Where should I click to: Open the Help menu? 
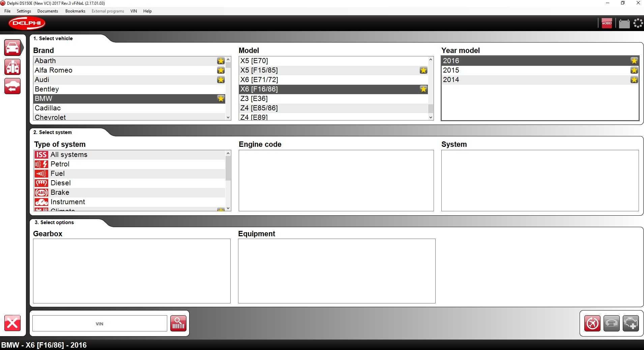147,11
